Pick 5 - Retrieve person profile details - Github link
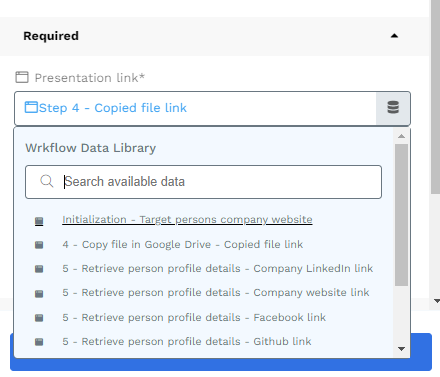Image resolution: width=440 pixels, height=377 pixels. coord(187,341)
